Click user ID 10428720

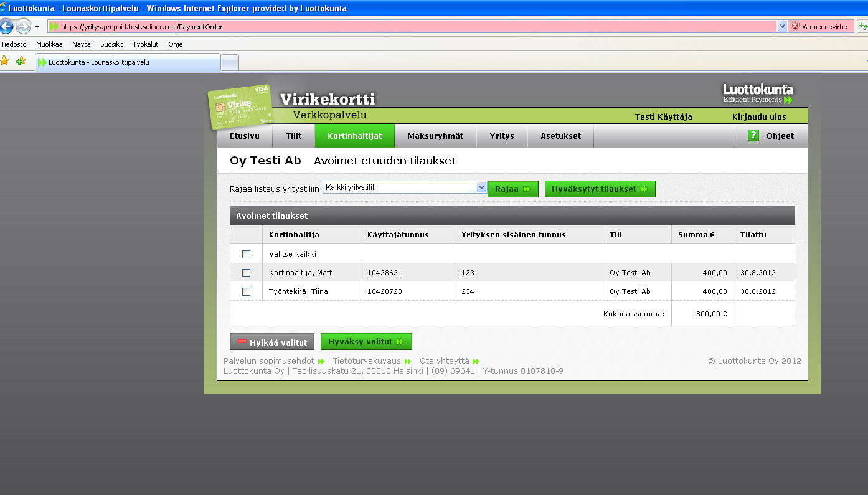pyautogui.click(x=384, y=291)
